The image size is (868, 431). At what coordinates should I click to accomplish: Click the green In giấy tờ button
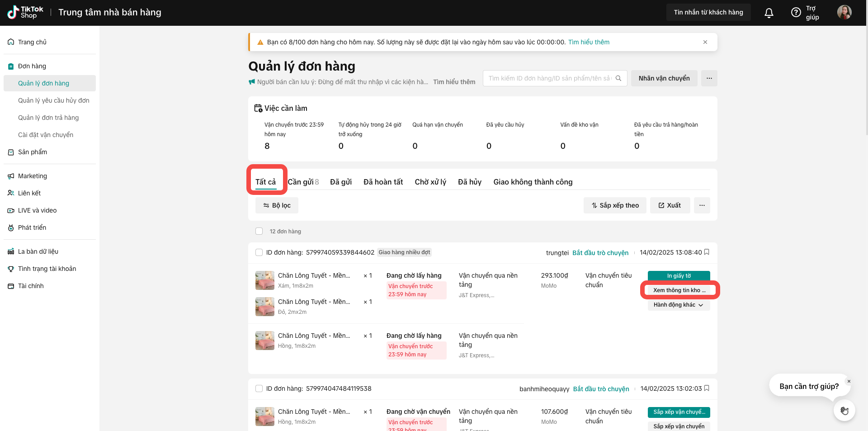click(679, 276)
